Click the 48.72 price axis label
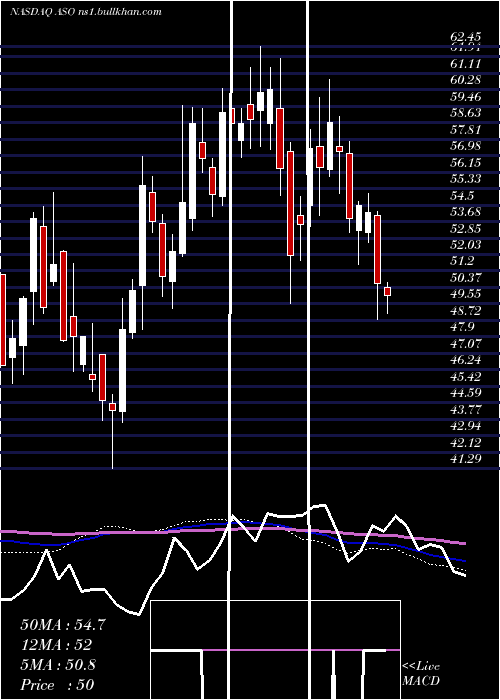The width and height of the screenshot is (500, 700). [466, 311]
